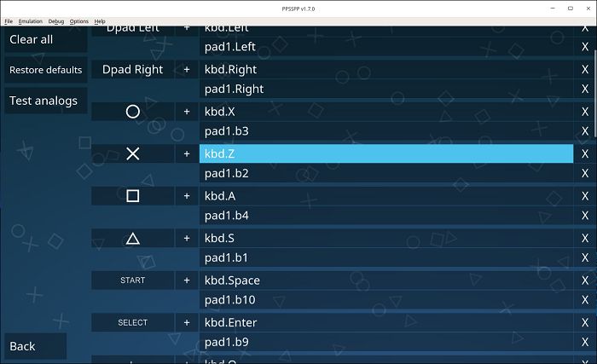Remove the kbd.Z mapping

click(x=585, y=153)
